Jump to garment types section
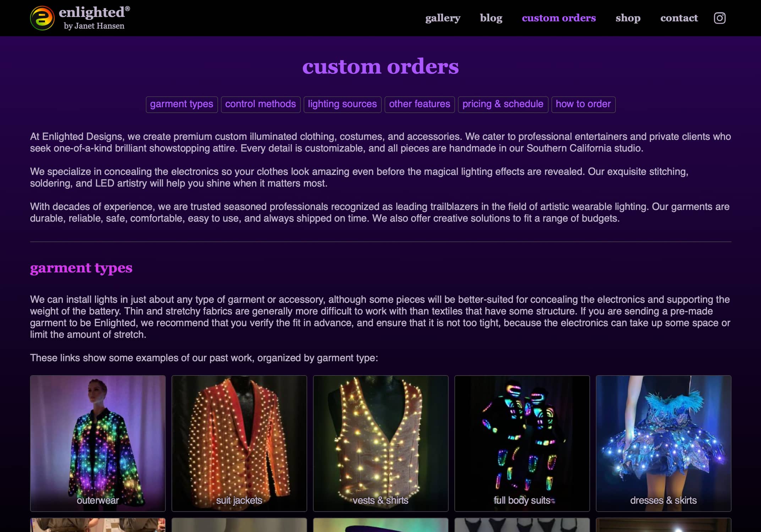Screen dimensions: 761x532 [x=182, y=104]
